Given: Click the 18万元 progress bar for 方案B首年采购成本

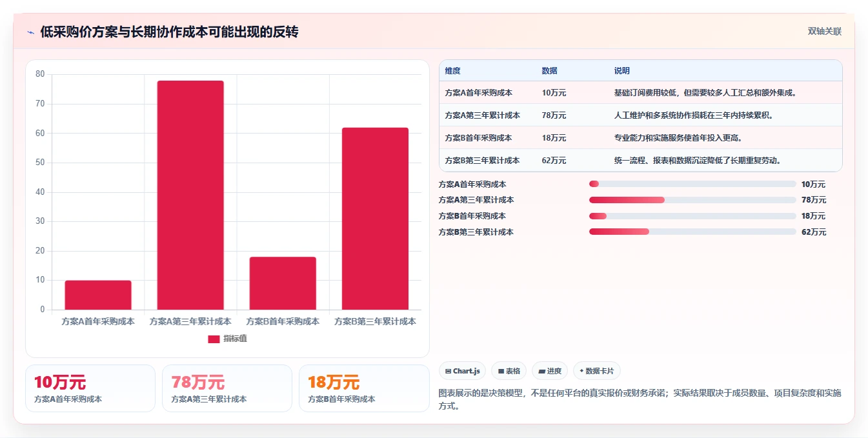Looking at the screenshot, I should tap(692, 216).
